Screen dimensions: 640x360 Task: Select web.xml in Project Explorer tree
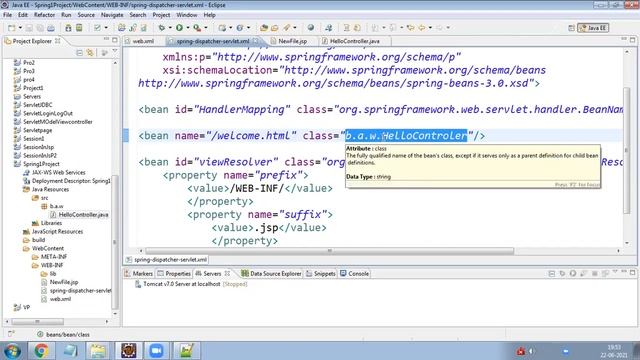pyautogui.click(x=60, y=299)
